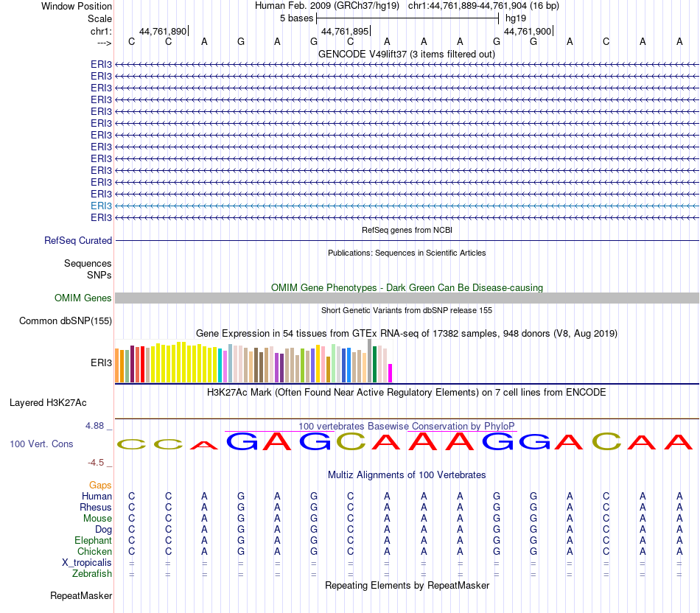Image resolution: width=700 pixels, height=613 pixels.
Task: Select the Common dbSNP(155) track label
Action: (66, 321)
